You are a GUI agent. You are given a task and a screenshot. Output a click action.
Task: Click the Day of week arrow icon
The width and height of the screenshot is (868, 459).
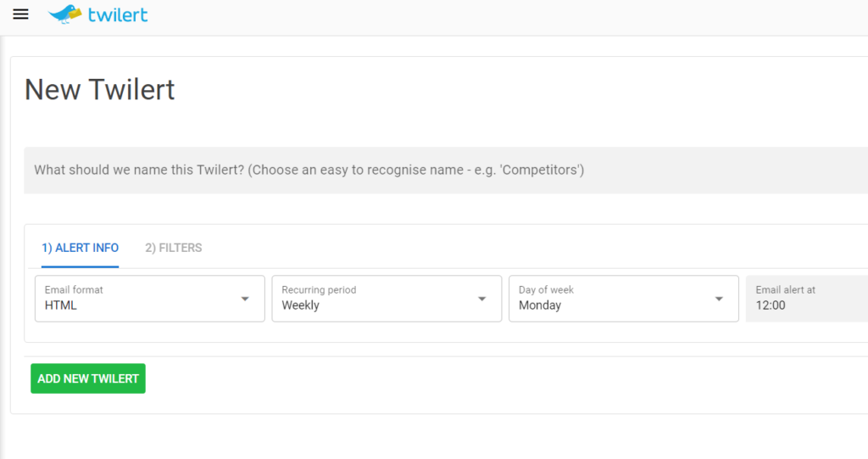720,299
